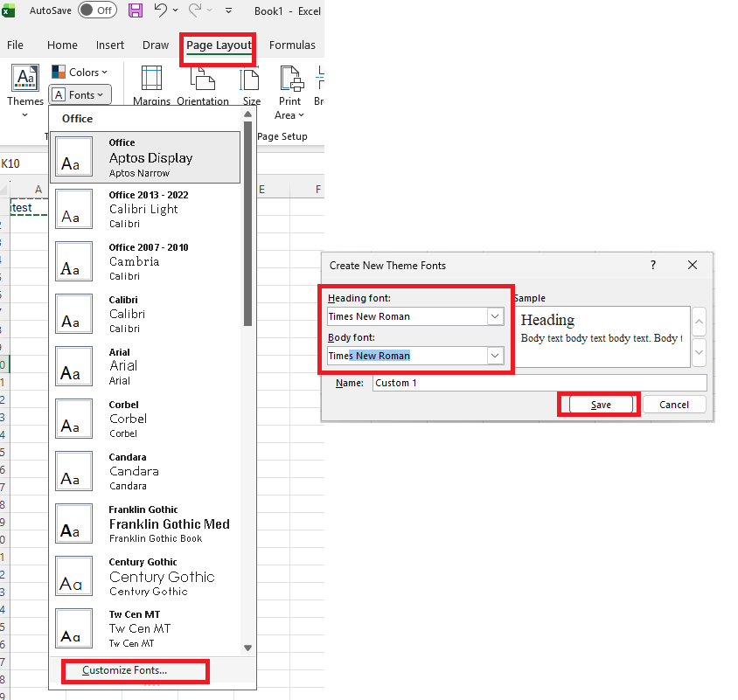Select the Page Layout tab
This screenshot has width=738, height=700.
click(x=219, y=45)
